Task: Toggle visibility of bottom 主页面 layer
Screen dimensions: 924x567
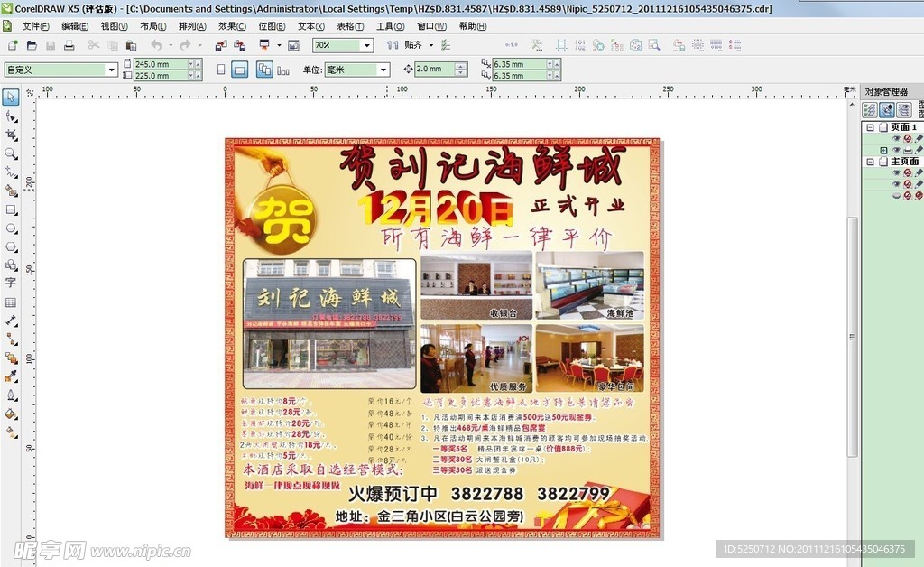Action: click(896, 195)
